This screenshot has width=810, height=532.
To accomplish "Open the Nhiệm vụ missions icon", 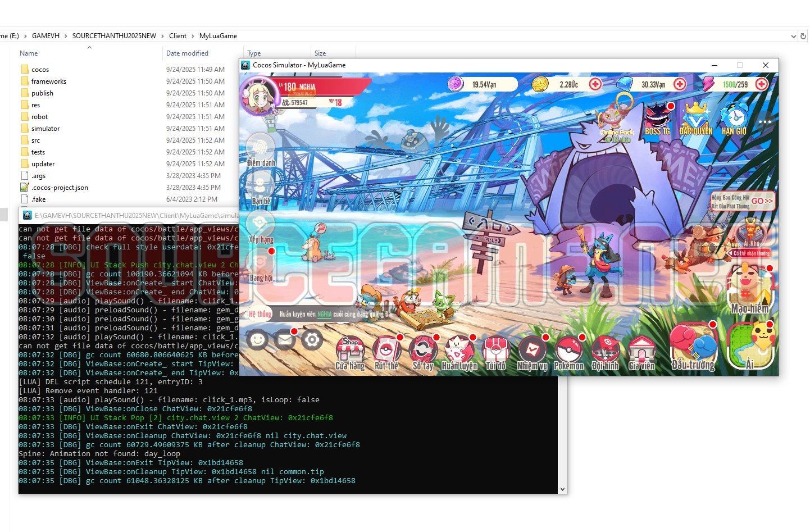I will 531,352.
